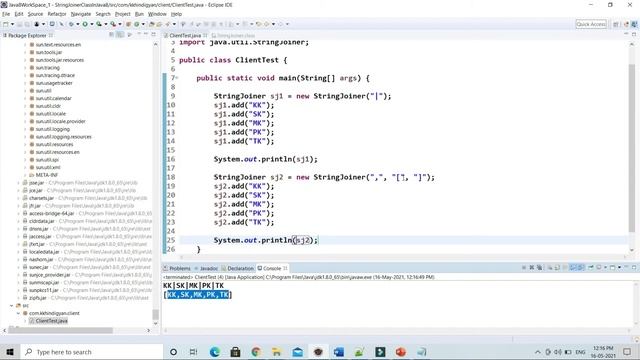Click the Coverage run toolbar icon

coord(99,24)
